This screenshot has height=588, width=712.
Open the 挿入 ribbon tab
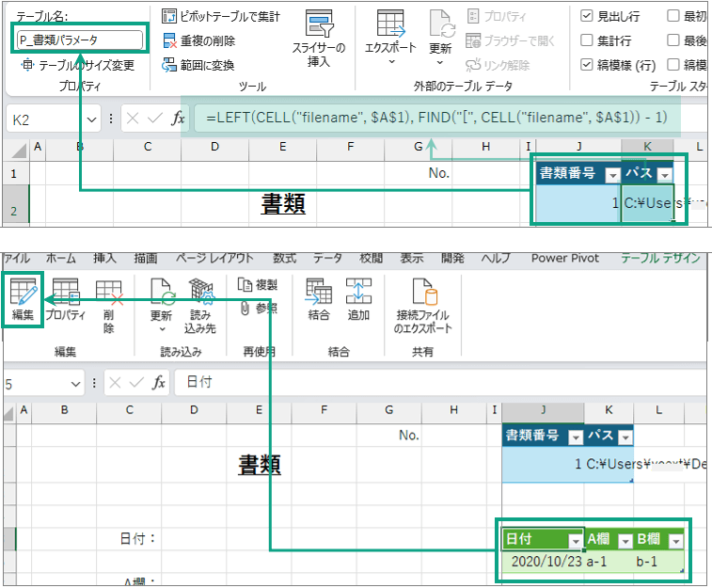(105, 259)
